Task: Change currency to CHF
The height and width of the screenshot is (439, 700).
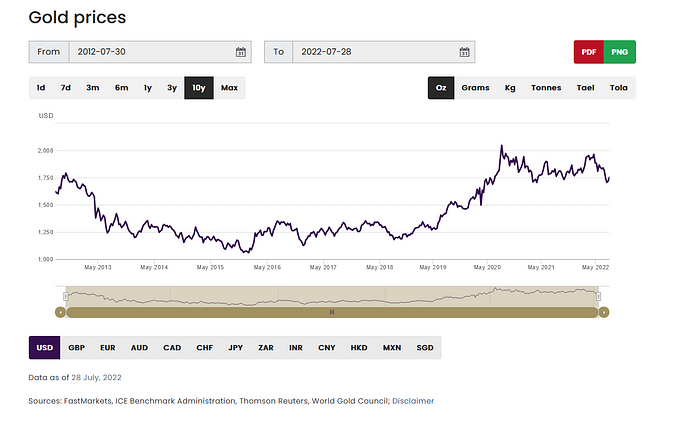Action: [x=204, y=347]
